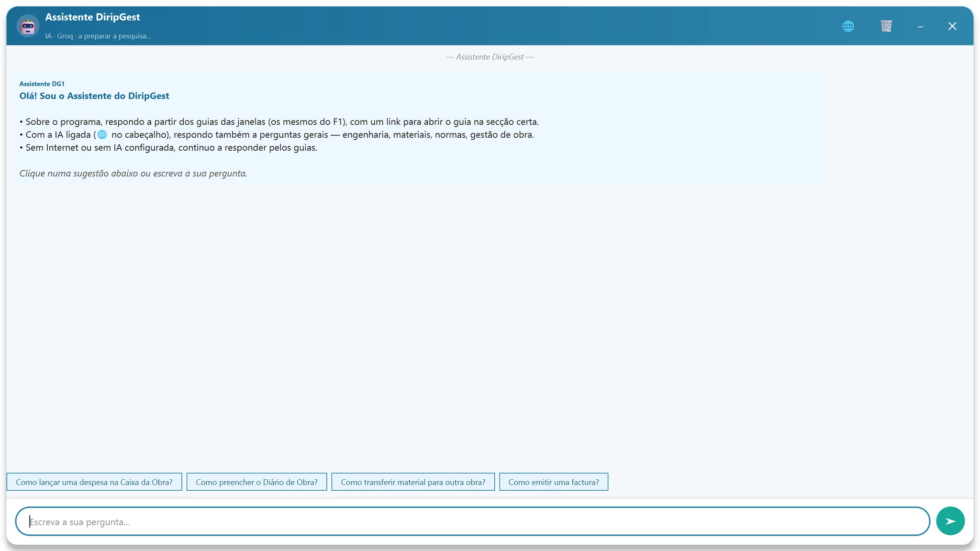980x551 pixels.
Task: Minimize the Assistente DiripGest window
Action: [x=920, y=26]
